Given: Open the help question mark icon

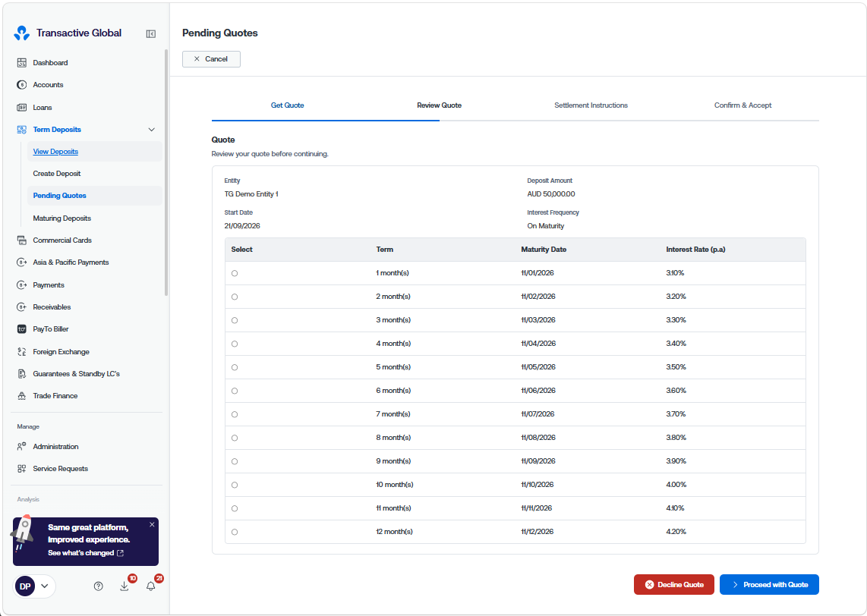Looking at the screenshot, I should 99,586.
